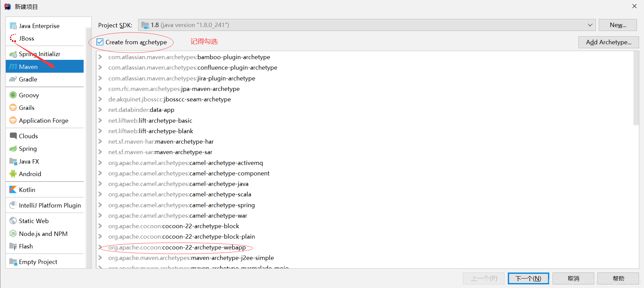
Task: Choose the Gradle elephant icon
Action: 13,79
